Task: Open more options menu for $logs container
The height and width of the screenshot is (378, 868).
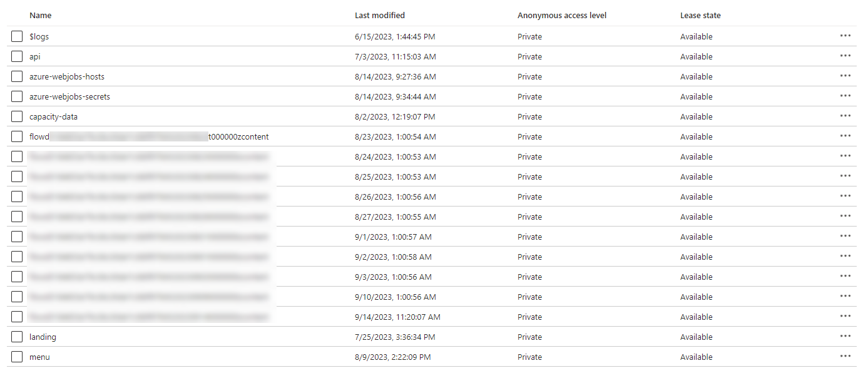Action: [x=845, y=36]
